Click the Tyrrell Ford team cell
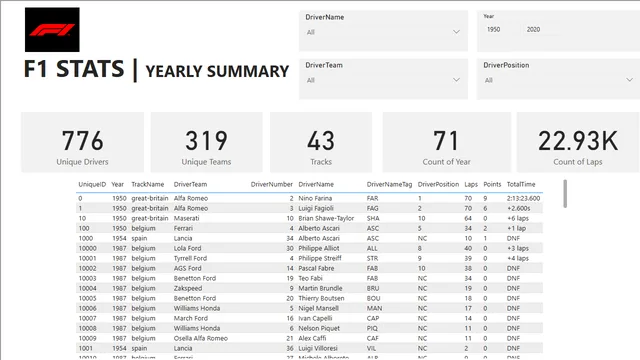 pyautogui.click(x=190, y=258)
